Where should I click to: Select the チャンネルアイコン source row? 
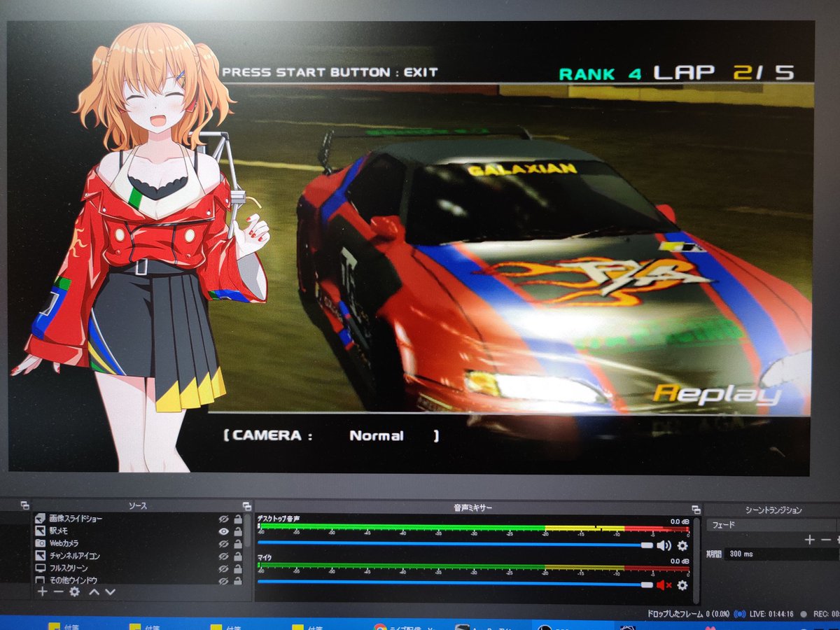(139, 556)
